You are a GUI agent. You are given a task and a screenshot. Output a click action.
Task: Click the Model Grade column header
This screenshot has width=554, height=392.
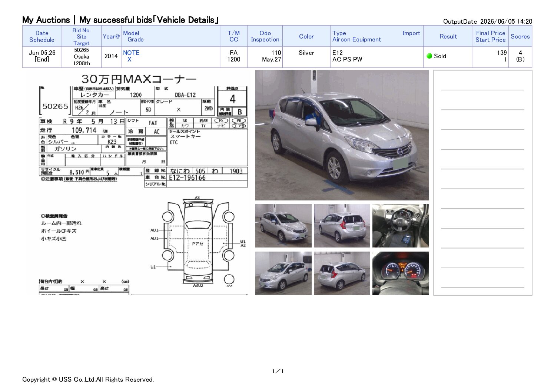point(170,36)
